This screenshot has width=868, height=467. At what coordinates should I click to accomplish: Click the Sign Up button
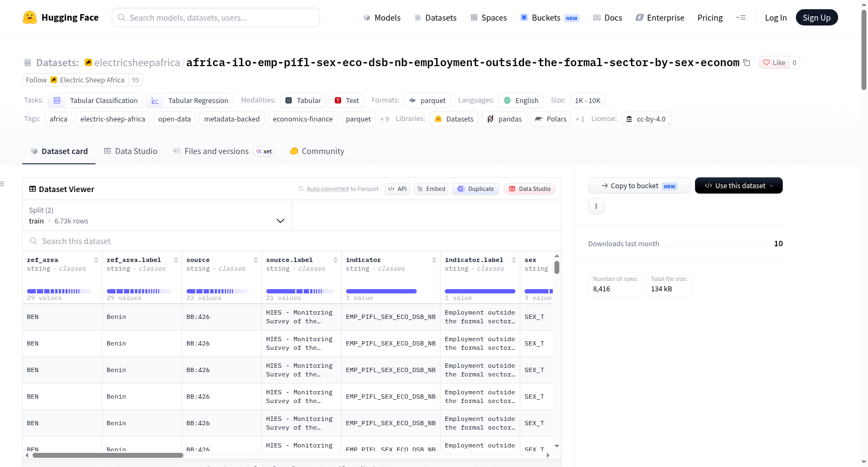coord(816,17)
